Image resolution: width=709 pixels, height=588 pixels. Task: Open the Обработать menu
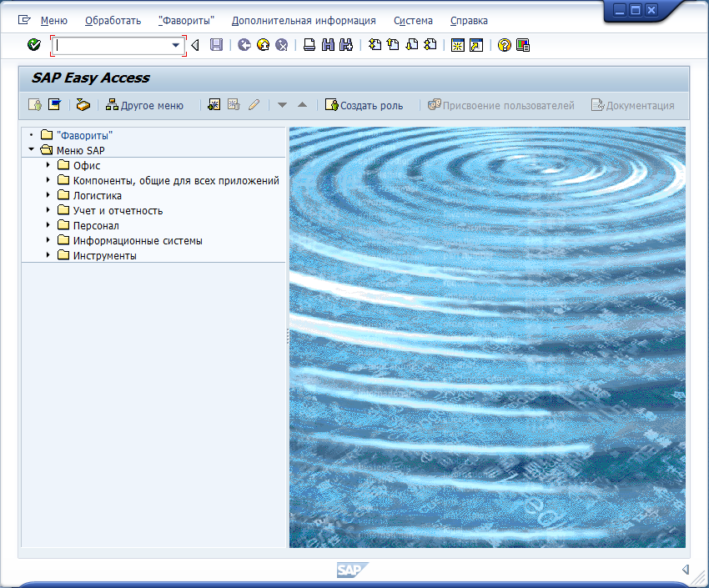pyautogui.click(x=113, y=21)
